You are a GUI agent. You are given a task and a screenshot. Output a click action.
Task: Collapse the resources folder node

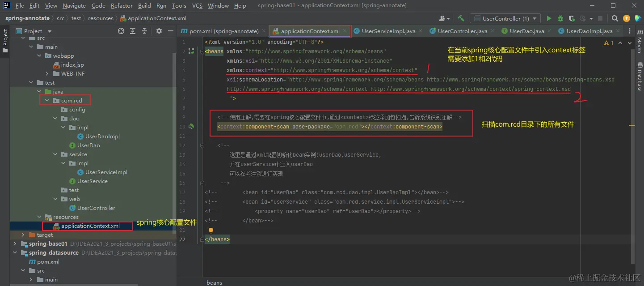coord(40,217)
